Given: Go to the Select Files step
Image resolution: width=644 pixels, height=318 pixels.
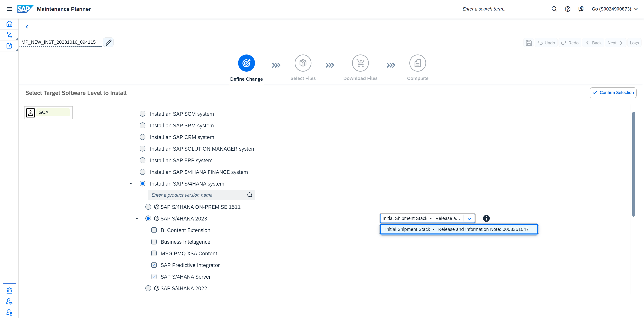Looking at the screenshot, I should coord(303,63).
